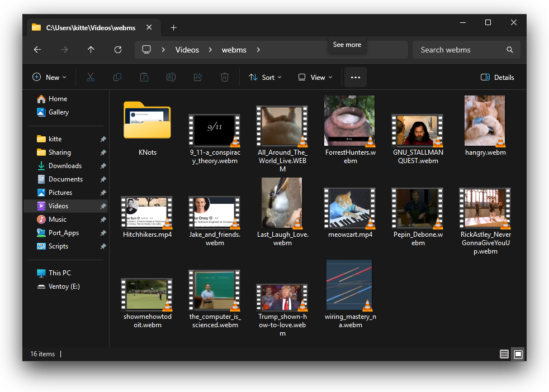Click the search magnifier icon
Screen dimensions: 549x392
510,50
